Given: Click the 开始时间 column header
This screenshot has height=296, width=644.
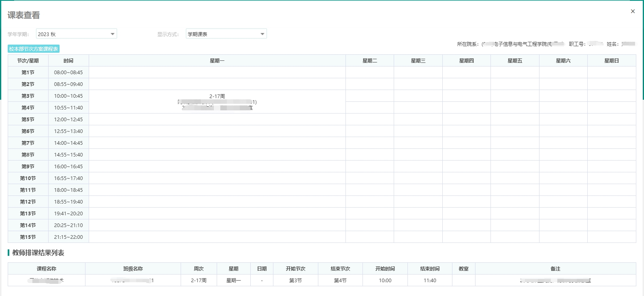Looking at the screenshot, I should (x=385, y=268).
